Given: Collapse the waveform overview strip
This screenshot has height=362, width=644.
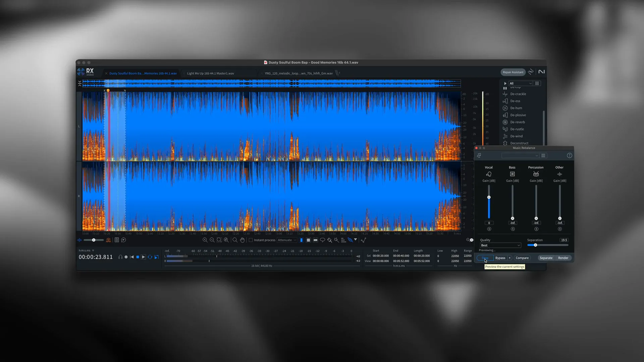Looking at the screenshot, I should (x=79, y=83).
